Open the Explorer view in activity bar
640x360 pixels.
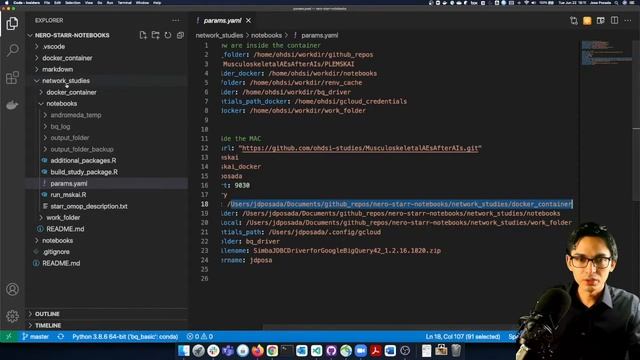point(12,24)
